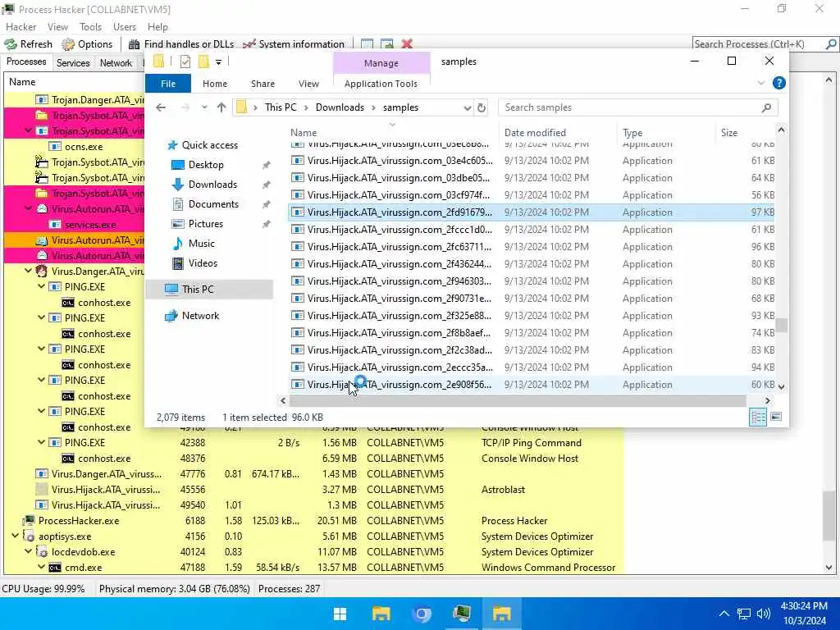
Task: Focus the Search Processes field
Action: click(x=759, y=44)
